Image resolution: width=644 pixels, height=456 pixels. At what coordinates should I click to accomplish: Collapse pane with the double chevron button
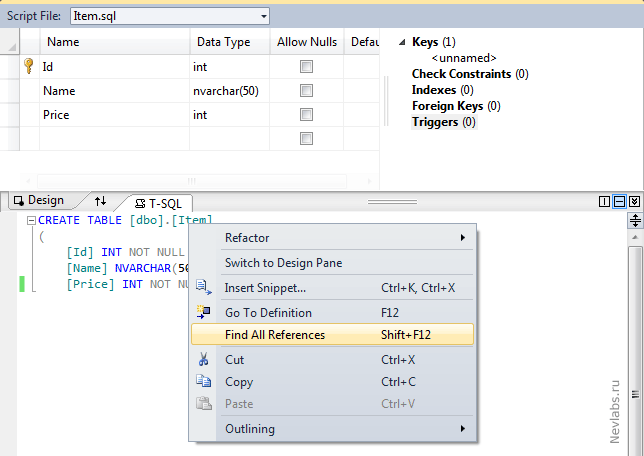click(634, 201)
